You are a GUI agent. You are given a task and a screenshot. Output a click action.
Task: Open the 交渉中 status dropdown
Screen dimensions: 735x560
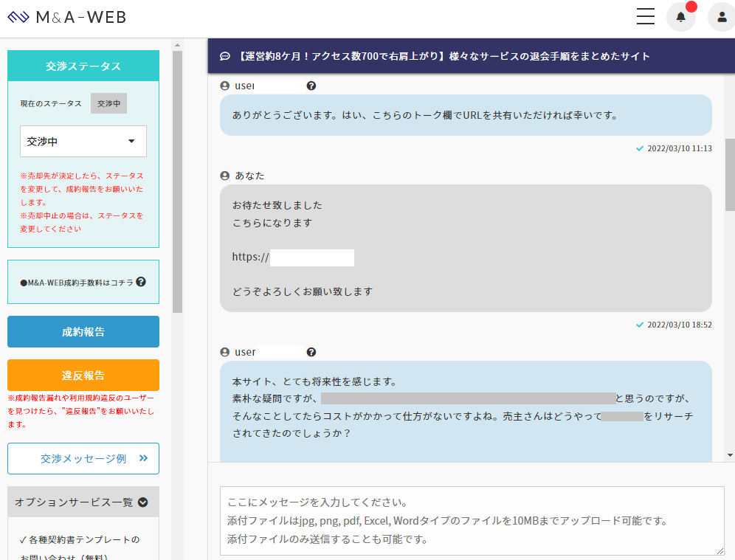tap(83, 141)
